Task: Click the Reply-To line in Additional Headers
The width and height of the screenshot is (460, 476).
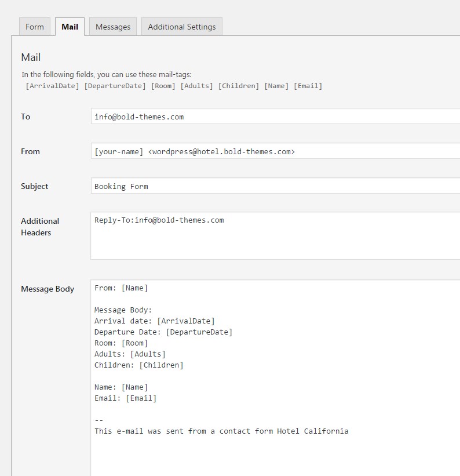Action: coord(159,220)
